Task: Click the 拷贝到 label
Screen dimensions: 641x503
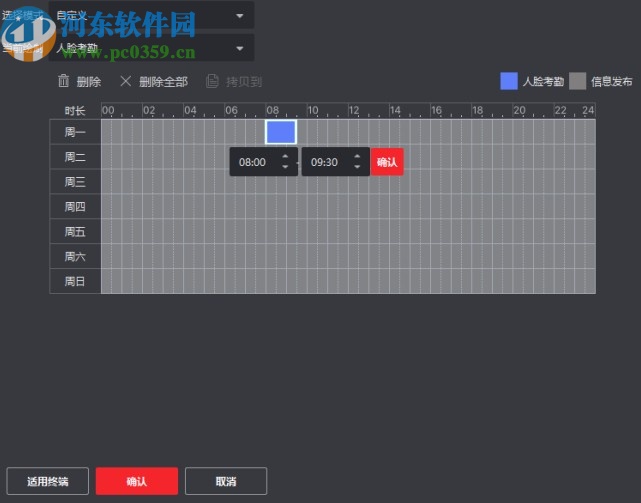Action: click(x=244, y=82)
